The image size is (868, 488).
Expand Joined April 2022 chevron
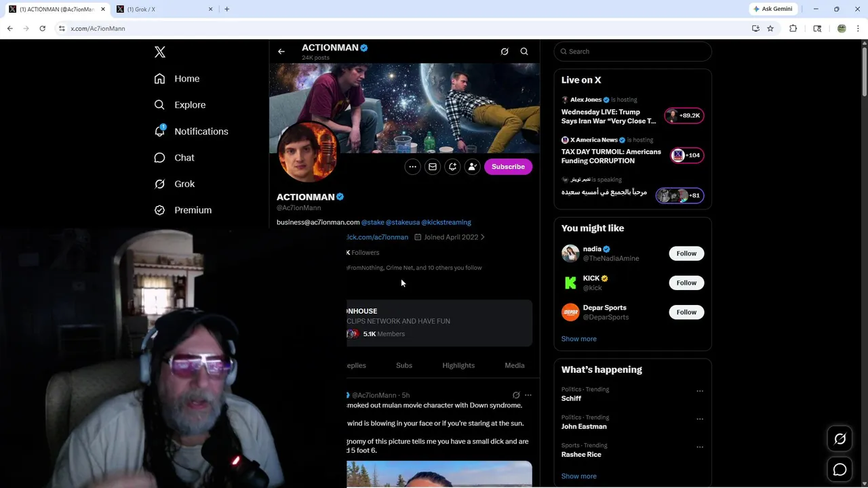[x=482, y=237]
